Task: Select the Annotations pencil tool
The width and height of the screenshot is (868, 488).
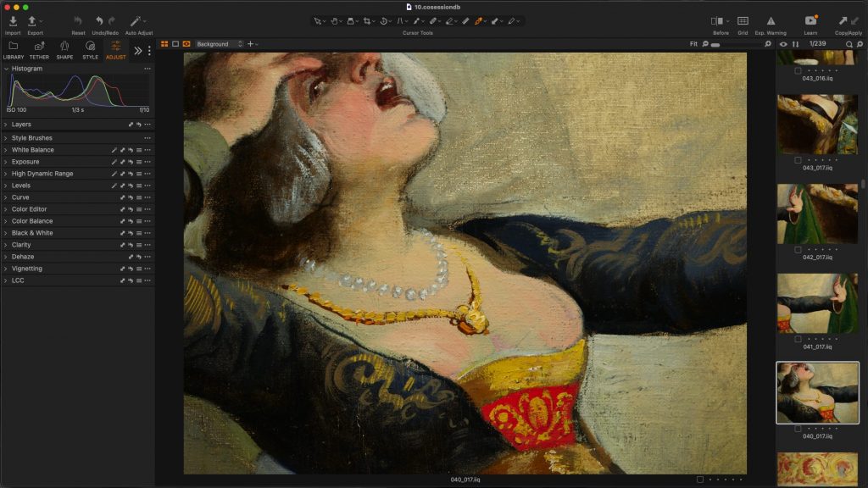Action: coord(511,21)
